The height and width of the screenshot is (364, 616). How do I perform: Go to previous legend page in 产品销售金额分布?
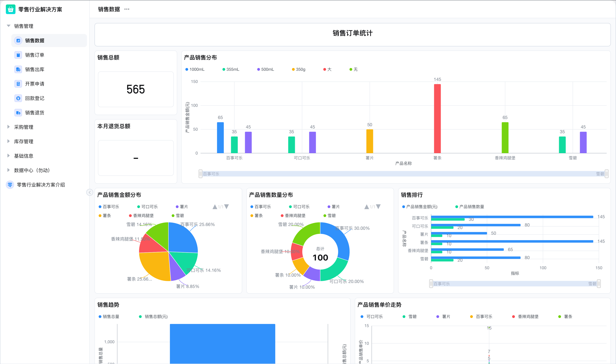pyautogui.click(x=215, y=207)
